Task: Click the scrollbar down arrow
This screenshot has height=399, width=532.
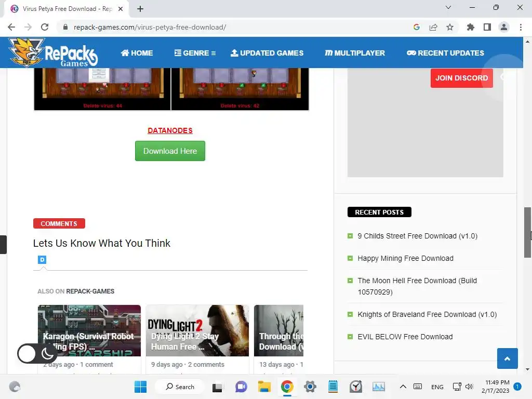Action: (527, 369)
